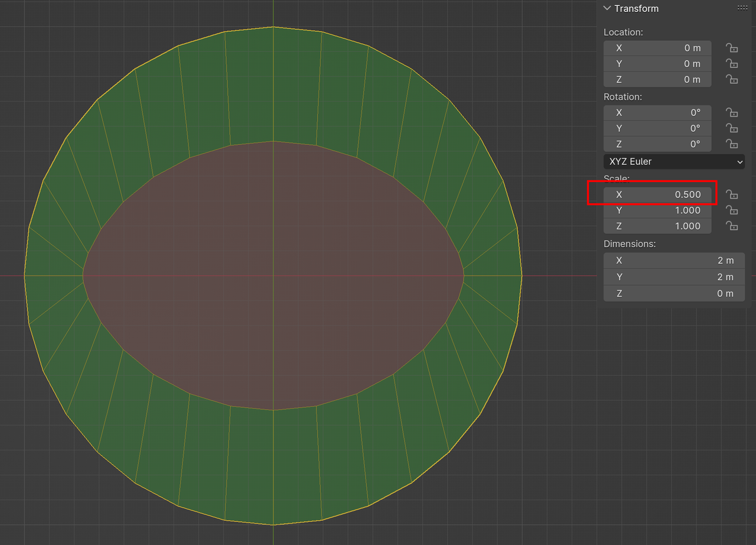Edit Scale Z value 1.000
The image size is (756, 545).
[657, 226]
